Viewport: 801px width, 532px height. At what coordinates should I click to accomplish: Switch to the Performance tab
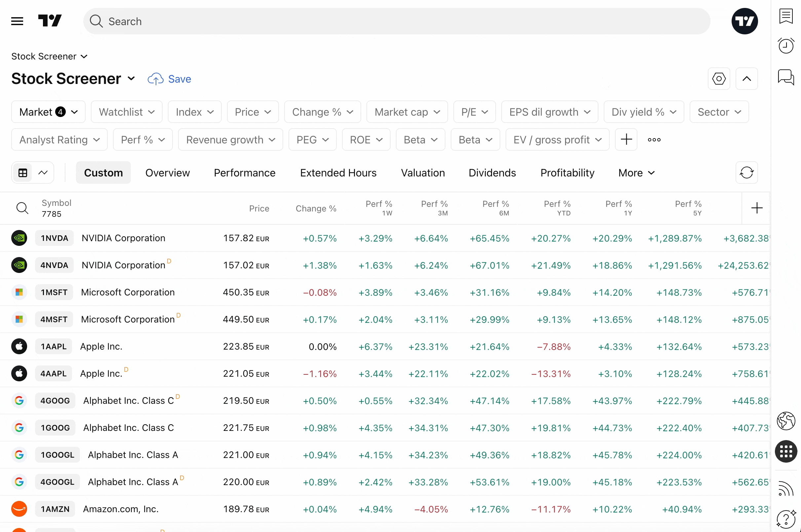click(x=244, y=173)
